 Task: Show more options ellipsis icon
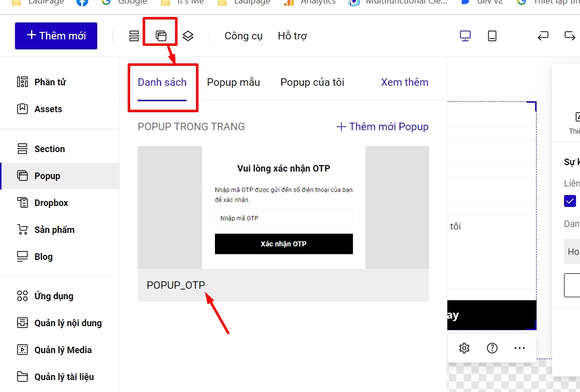point(520,348)
